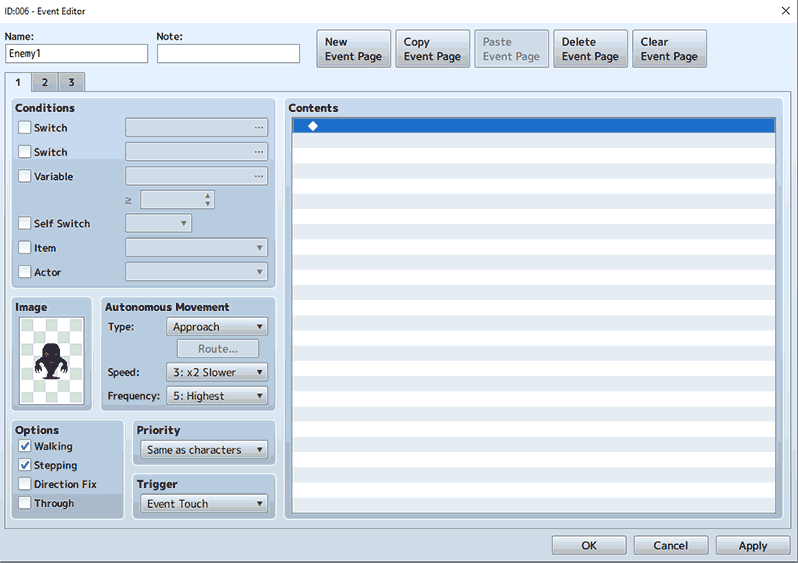Open first Switch condition selector ellipsis
This screenshot has width=798, height=563.
click(259, 128)
